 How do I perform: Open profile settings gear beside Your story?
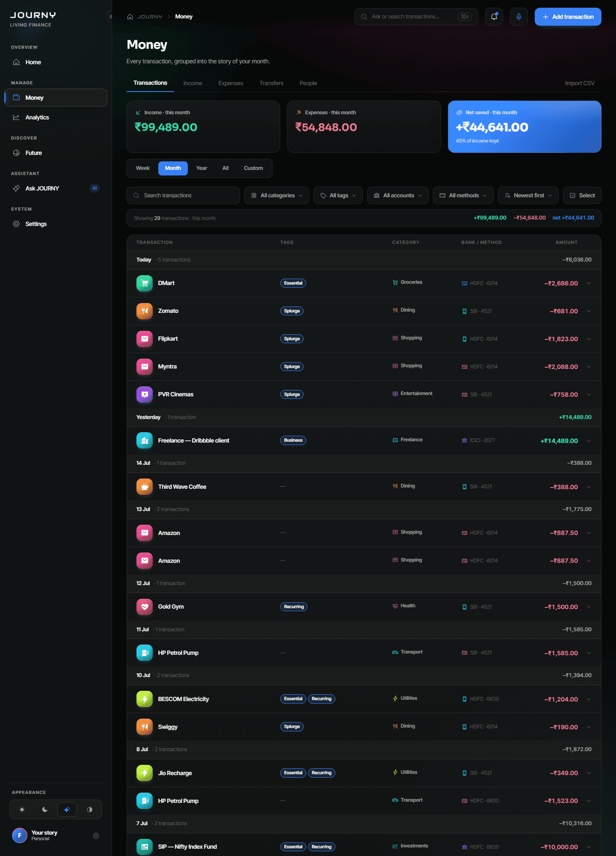96,836
